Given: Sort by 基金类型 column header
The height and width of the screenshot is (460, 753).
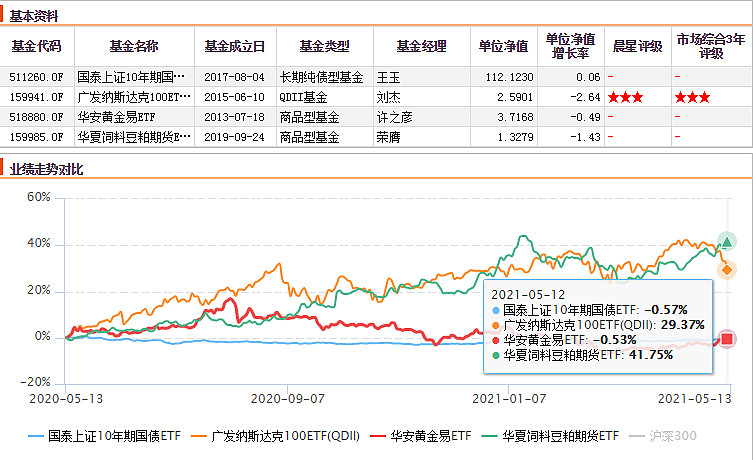Looking at the screenshot, I should click(x=325, y=46).
